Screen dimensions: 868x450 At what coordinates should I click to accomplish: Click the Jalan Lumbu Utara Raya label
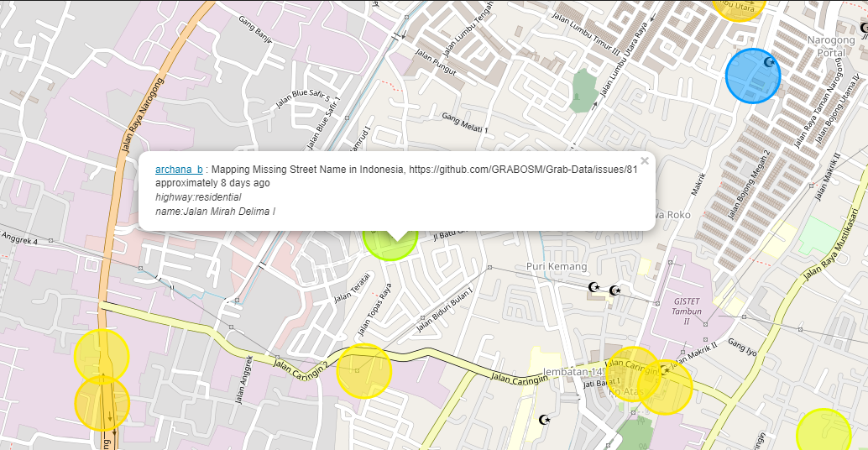(x=624, y=60)
